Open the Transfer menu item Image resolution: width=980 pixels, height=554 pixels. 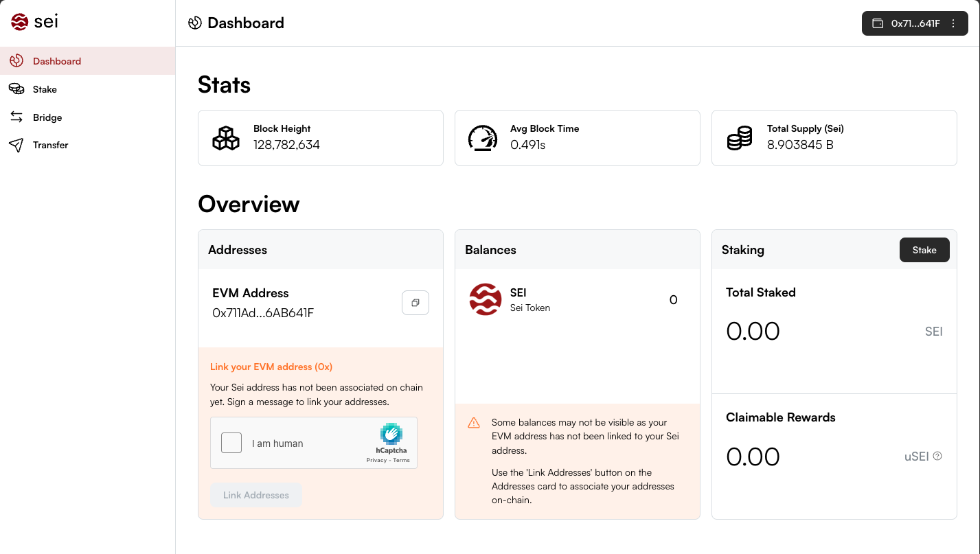coord(88,145)
